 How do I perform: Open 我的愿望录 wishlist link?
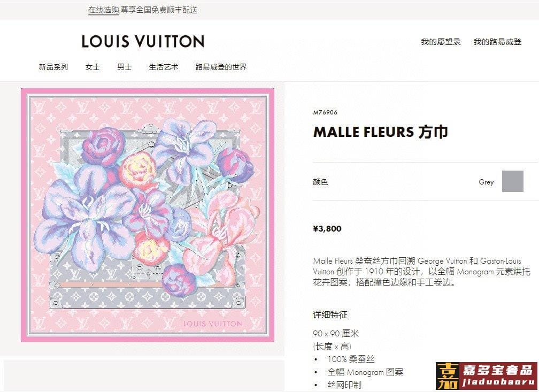click(x=441, y=42)
